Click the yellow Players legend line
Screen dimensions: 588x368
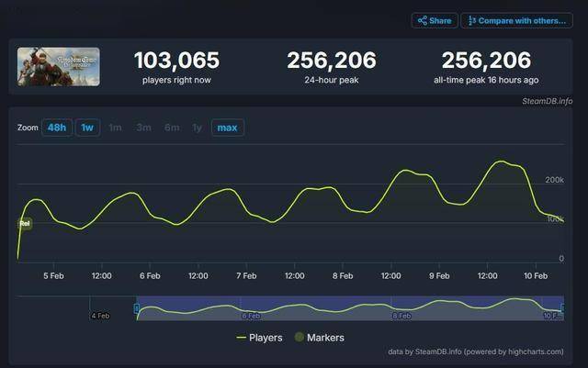click(x=241, y=338)
